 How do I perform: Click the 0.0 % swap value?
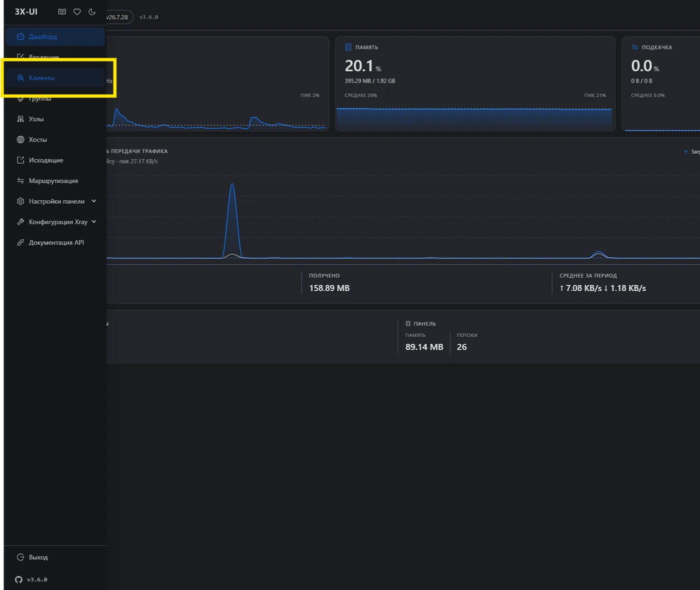pyautogui.click(x=645, y=66)
